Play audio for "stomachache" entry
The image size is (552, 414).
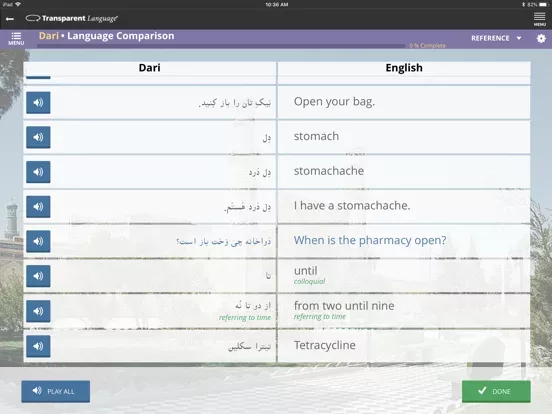pyautogui.click(x=38, y=172)
